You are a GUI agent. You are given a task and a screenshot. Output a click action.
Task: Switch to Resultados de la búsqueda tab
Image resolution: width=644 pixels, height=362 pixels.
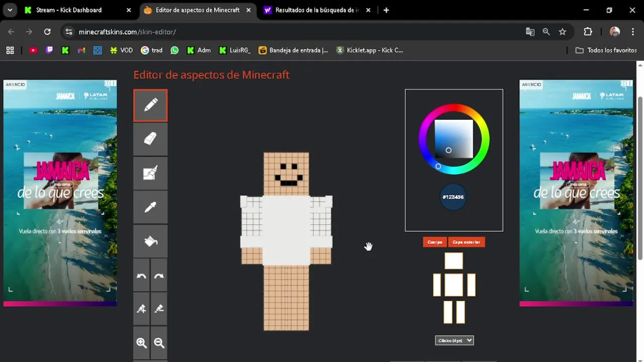pyautogui.click(x=317, y=10)
